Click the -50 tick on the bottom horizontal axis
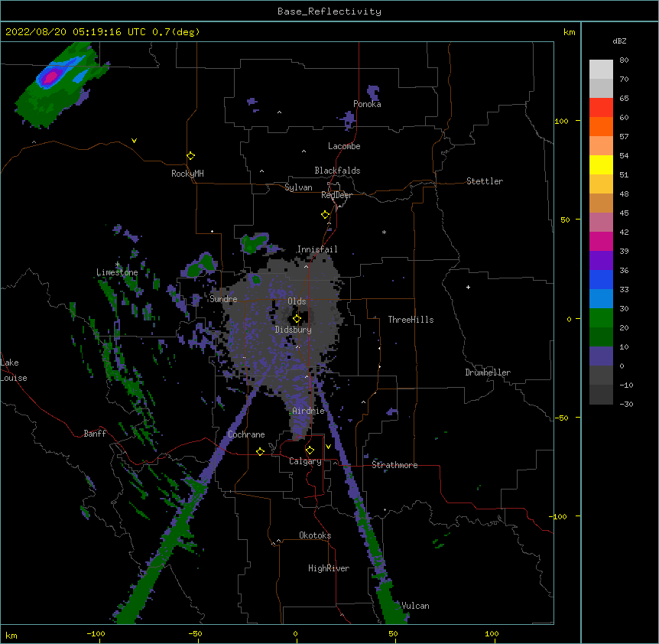 coord(195,633)
